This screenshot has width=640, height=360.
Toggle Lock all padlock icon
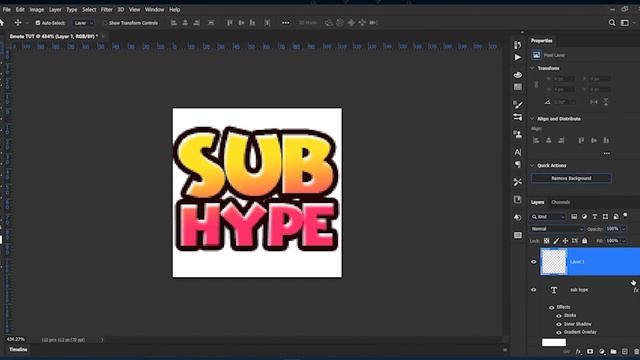point(584,241)
